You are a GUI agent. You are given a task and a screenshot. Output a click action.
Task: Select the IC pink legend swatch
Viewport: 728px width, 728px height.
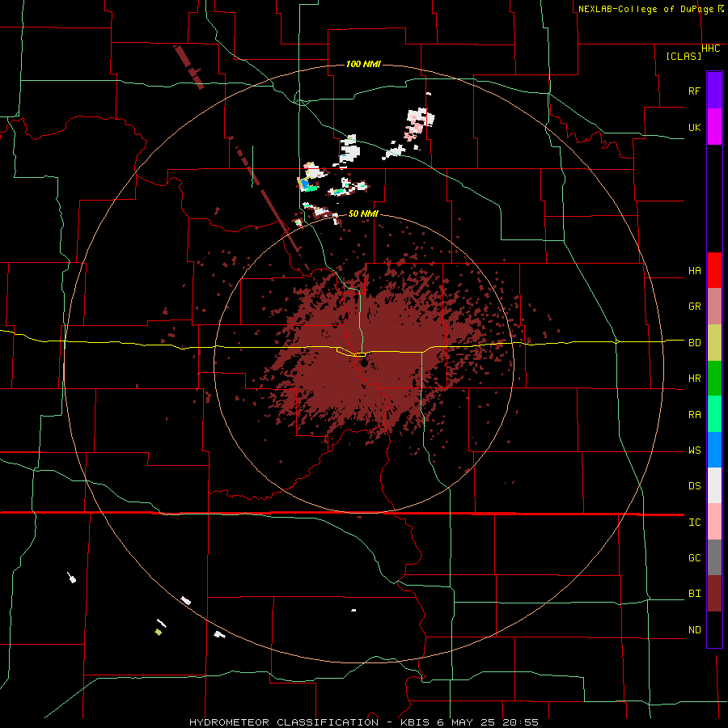[714, 522]
